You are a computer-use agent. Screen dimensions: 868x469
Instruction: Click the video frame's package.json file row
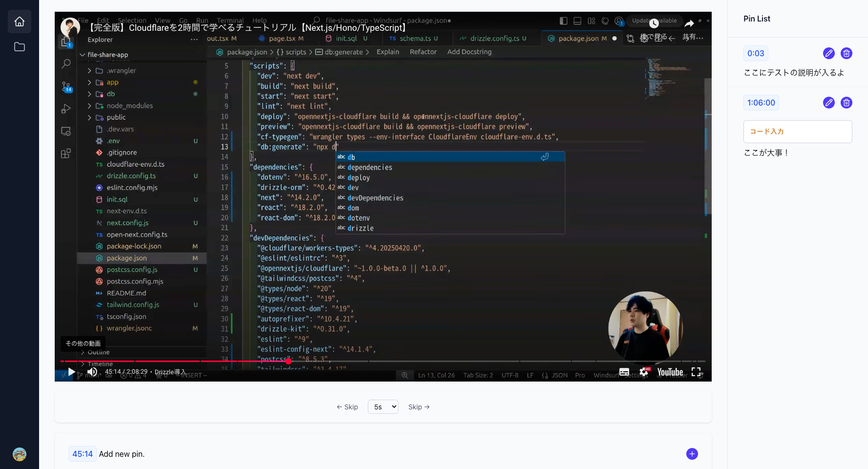pos(142,258)
